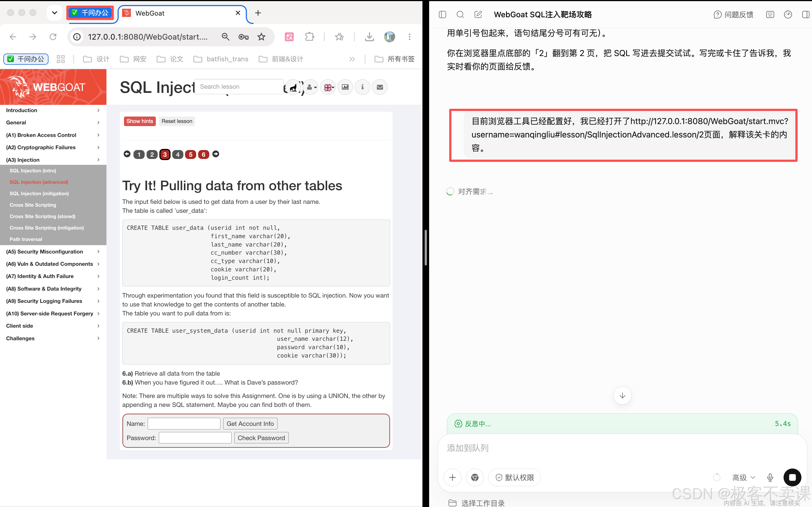Open the apps grid in bookmarks bar

[61, 59]
